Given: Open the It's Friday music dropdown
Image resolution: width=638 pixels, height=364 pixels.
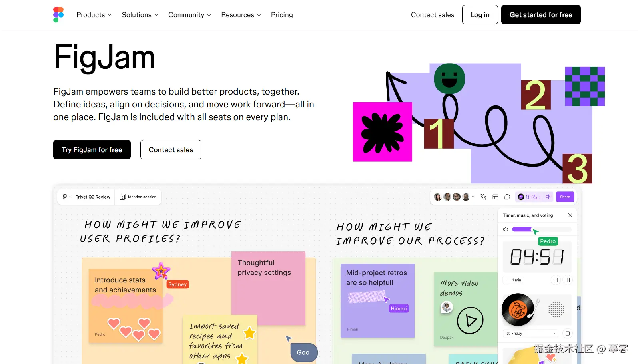Looking at the screenshot, I should click(531, 334).
